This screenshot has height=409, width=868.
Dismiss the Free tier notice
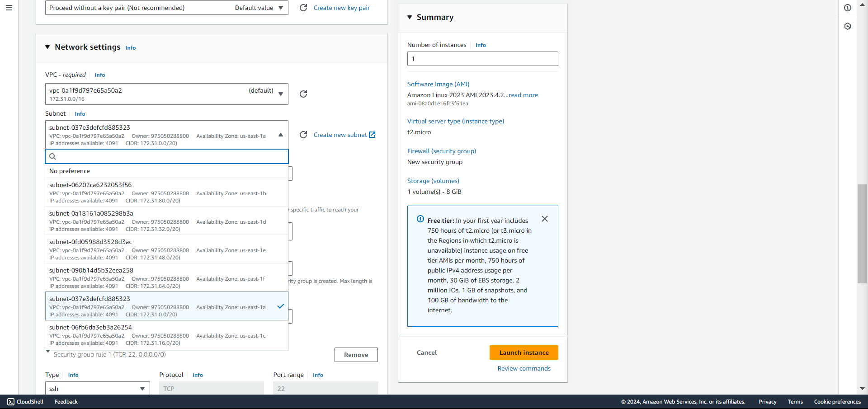pos(544,219)
